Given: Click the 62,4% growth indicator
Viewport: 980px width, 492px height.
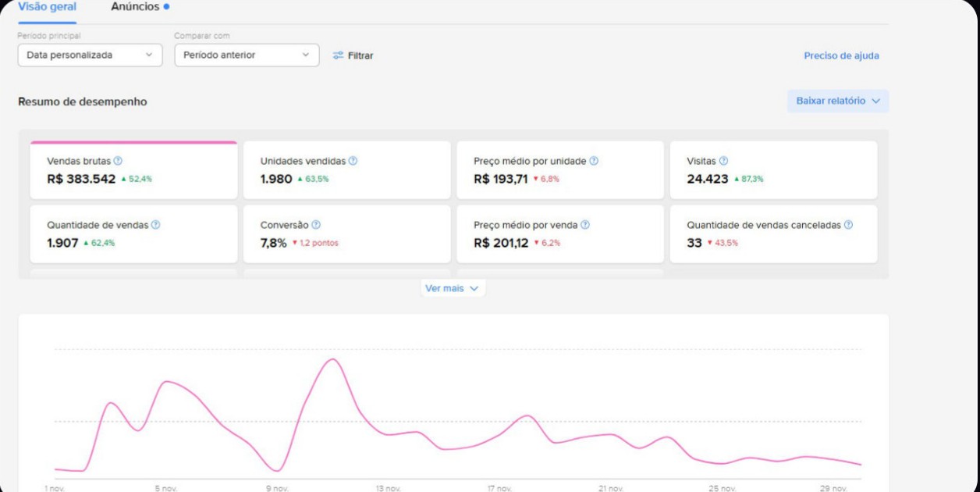Looking at the screenshot, I should pyautogui.click(x=99, y=243).
